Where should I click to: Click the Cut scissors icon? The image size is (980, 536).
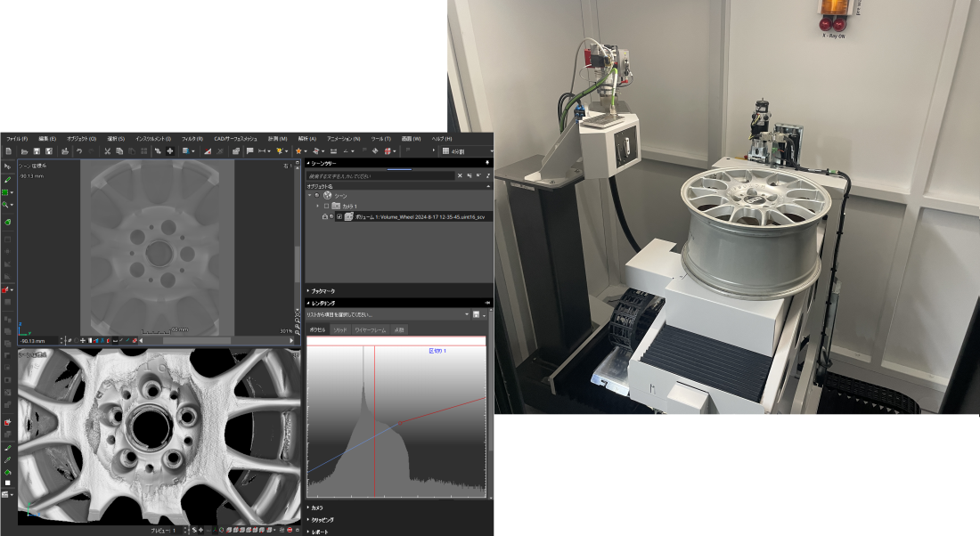pyautogui.click(x=106, y=151)
